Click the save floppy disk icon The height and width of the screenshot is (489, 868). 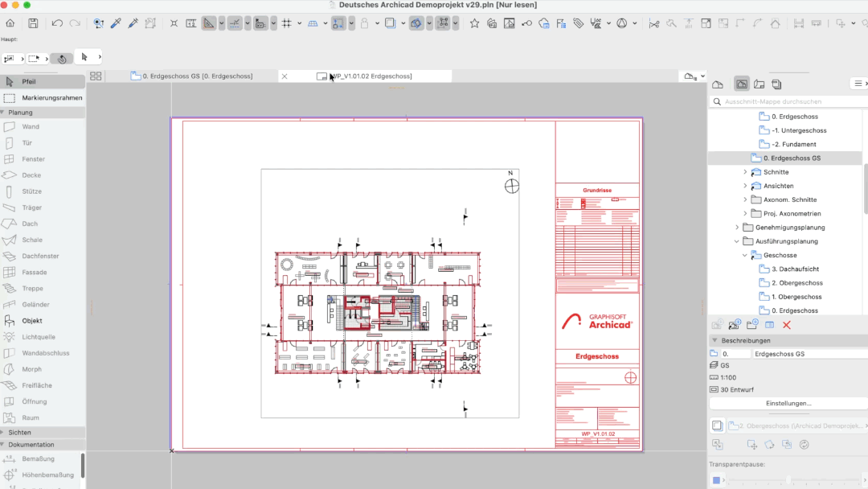tap(33, 23)
